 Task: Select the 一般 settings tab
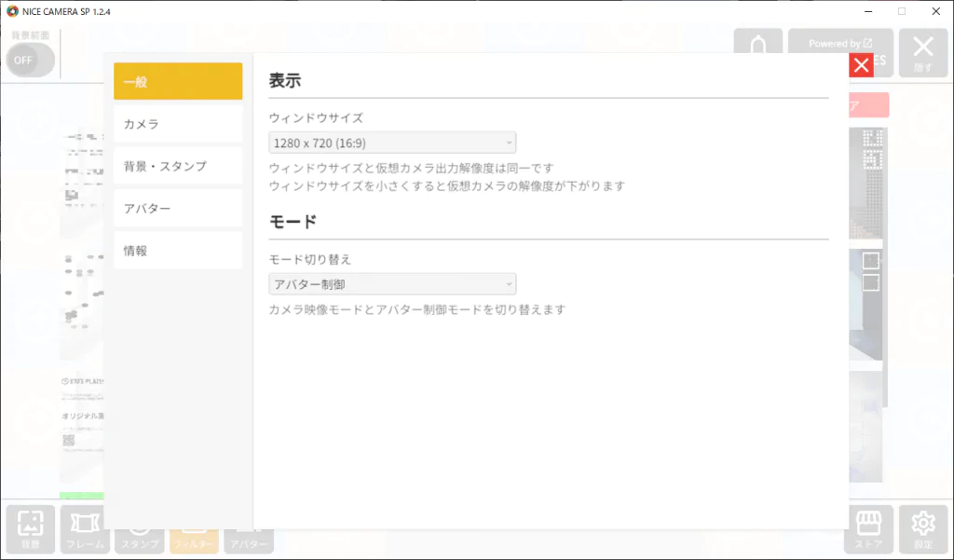[x=178, y=81]
